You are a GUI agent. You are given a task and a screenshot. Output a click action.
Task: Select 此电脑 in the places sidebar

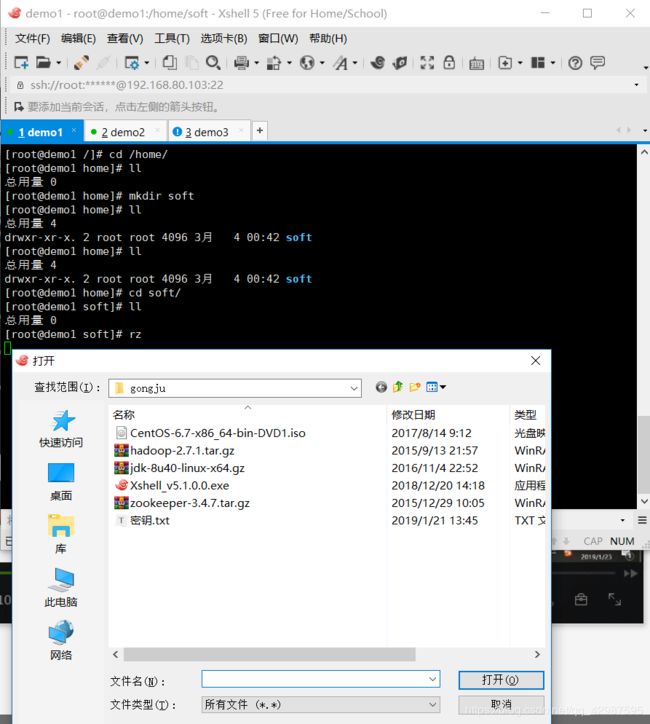pos(61,588)
